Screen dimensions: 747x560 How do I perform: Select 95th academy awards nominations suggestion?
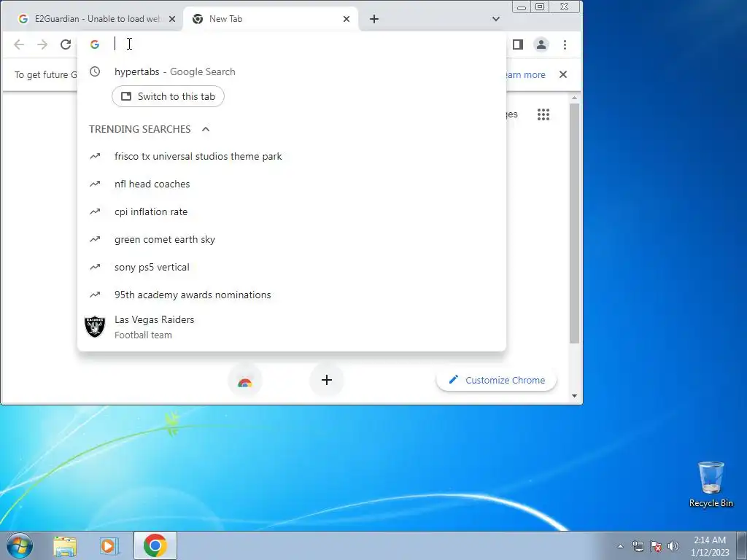[x=292, y=295]
